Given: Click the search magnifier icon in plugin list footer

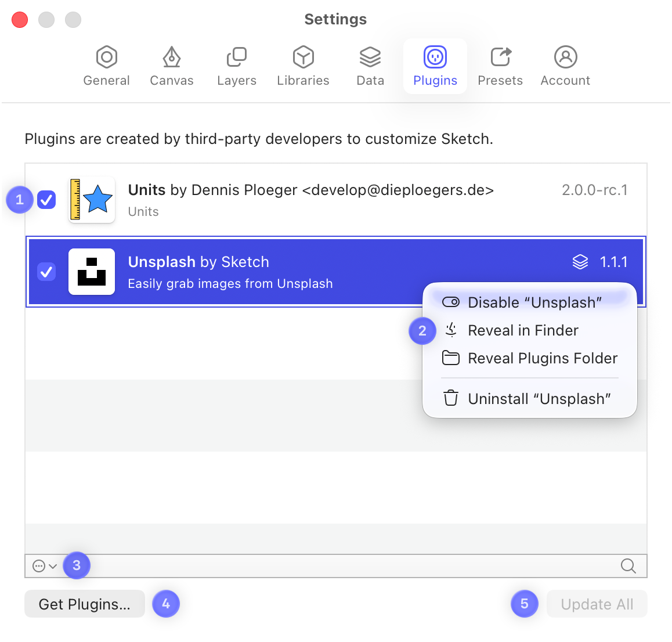Looking at the screenshot, I should pyautogui.click(x=628, y=566).
